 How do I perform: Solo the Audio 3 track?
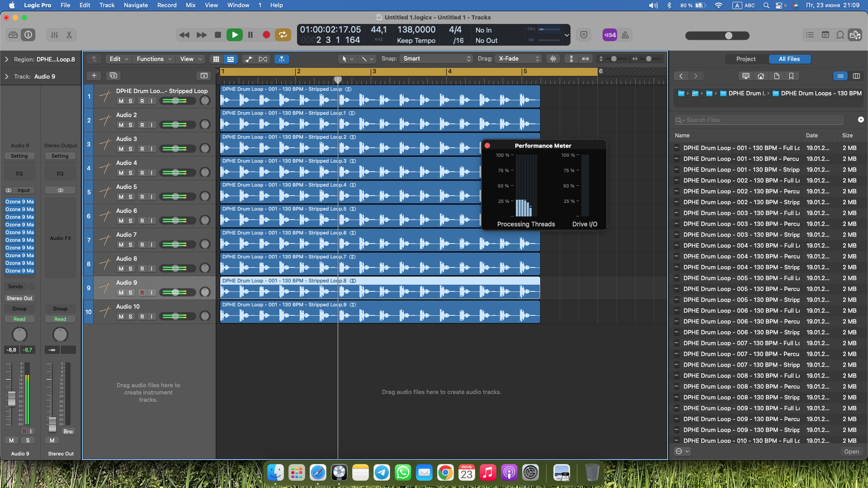click(130, 149)
